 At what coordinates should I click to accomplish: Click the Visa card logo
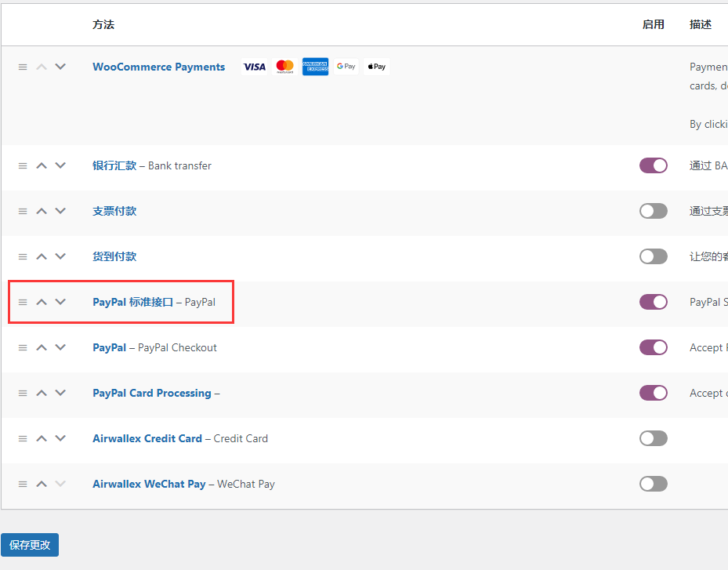255,67
